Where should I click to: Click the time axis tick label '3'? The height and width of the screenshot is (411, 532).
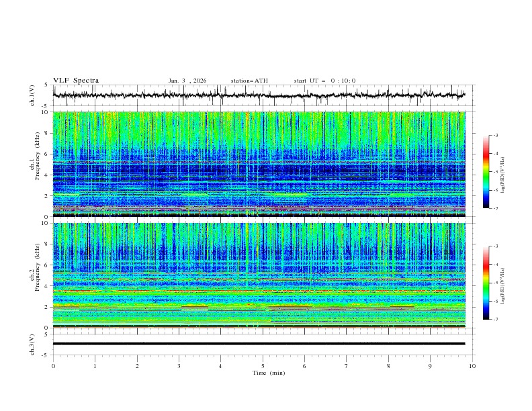pos(179,366)
